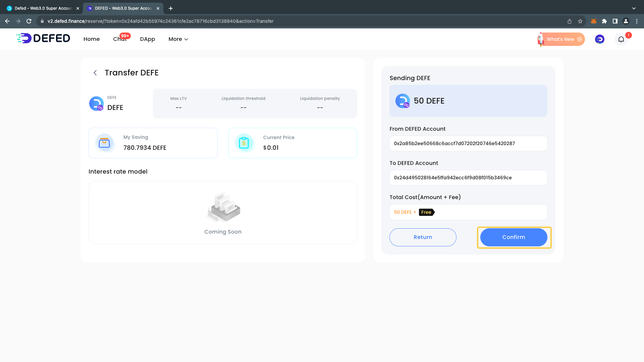Bookmark this page with star icon
The image size is (644, 362).
(x=580, y=21)
